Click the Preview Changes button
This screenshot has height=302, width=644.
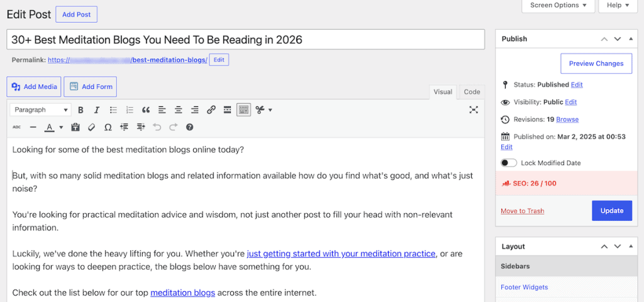coord(596,64)
